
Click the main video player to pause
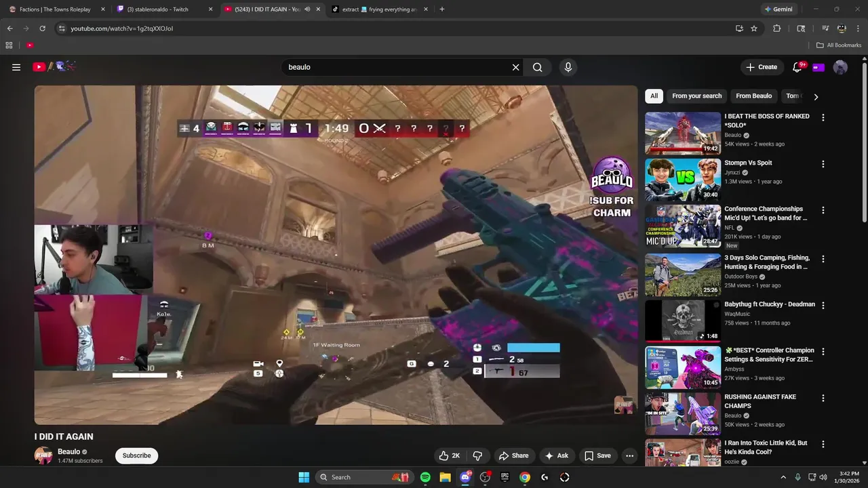[336, 255]
